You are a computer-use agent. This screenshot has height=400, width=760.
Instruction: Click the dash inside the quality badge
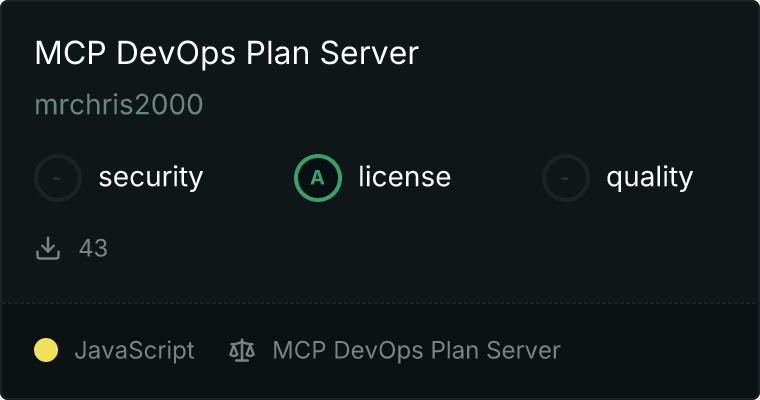tap(566, 178)
